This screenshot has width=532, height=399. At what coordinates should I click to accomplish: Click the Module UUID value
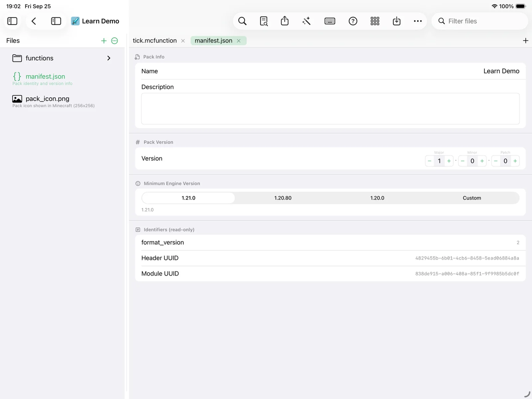(x=467, y=274)
